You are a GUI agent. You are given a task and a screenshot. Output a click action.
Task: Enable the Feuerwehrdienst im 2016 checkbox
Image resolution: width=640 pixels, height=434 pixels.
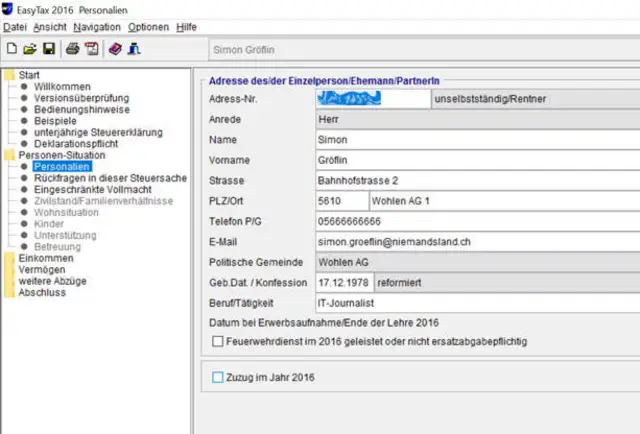click(220, 342)
